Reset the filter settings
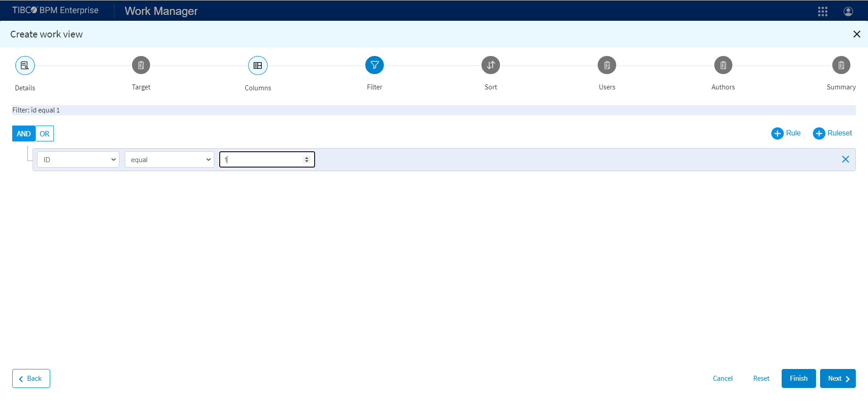Image resolution: width=868 pixels, height=406 pixels. 761,378
